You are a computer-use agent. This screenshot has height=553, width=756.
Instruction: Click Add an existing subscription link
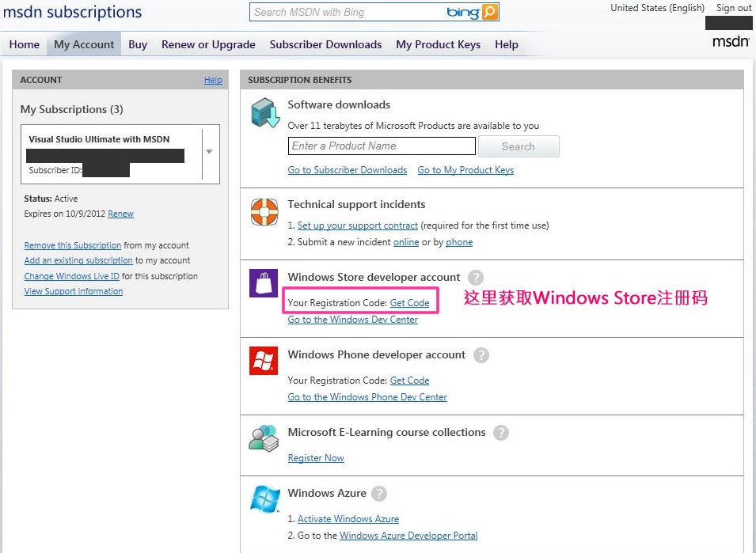coord(78,260)
